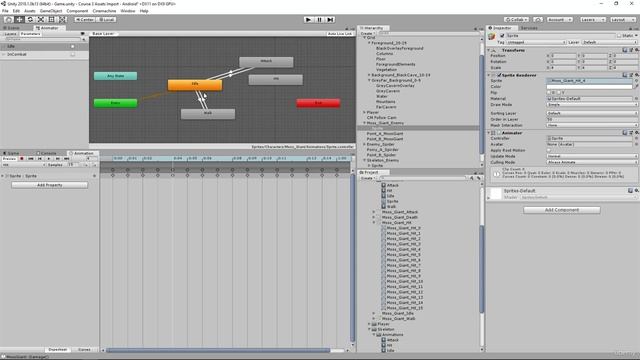640x360 pixels.
Task: Expand the Player object in Hierarchy
Action: [x=364, y=112]
